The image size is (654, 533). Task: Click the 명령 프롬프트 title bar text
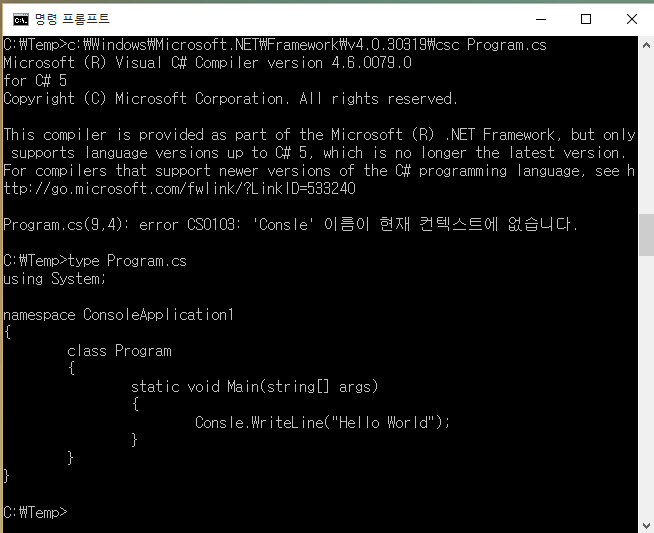pos(72,18)
